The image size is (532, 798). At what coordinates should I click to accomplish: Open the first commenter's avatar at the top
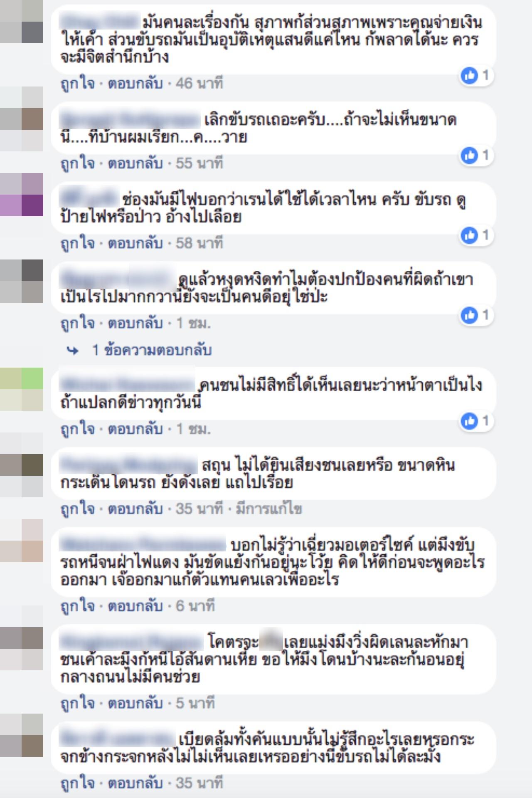[x=22, y=22]
